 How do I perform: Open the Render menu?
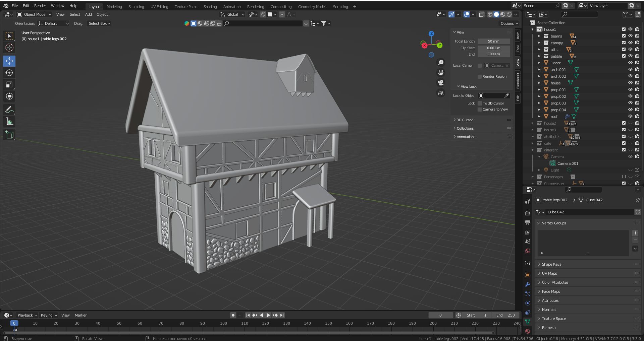click(x=40, y=6)
